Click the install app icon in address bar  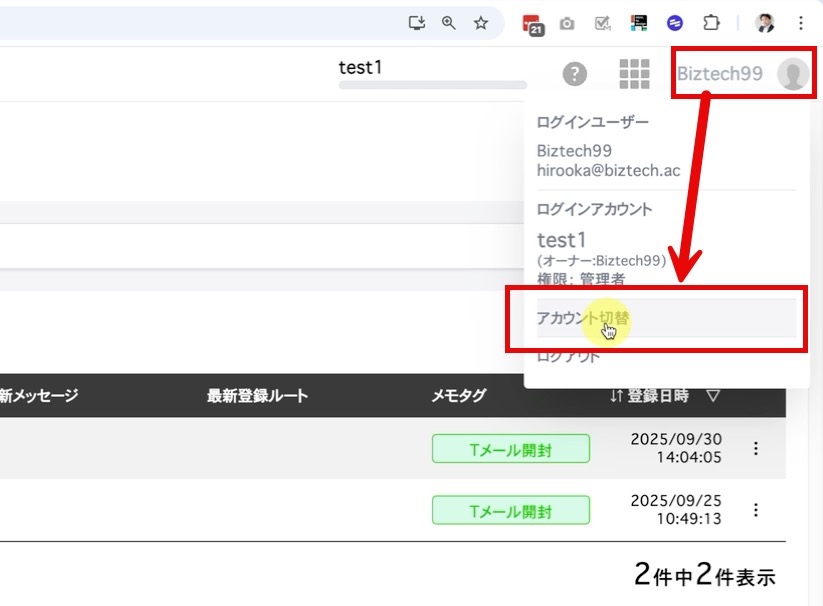(x=417, y=23)
